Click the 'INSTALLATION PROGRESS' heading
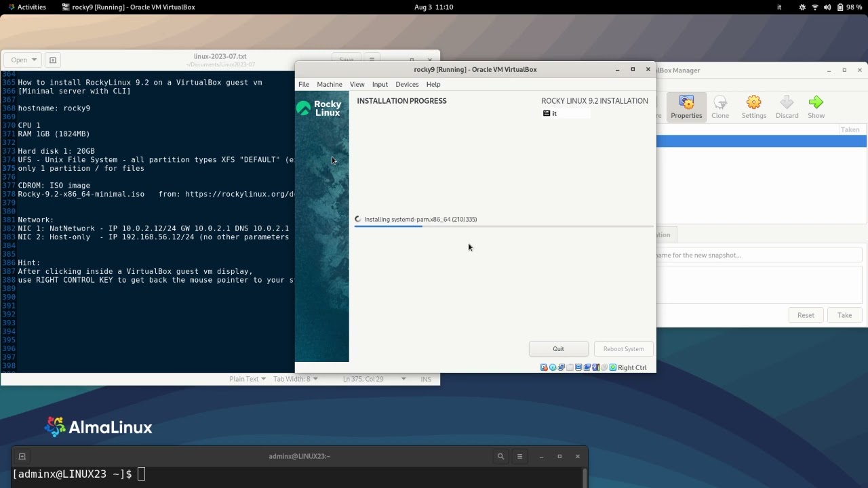The height and width of the screenshot is (488, 868). pyautogui.click(x=401, y=100)
